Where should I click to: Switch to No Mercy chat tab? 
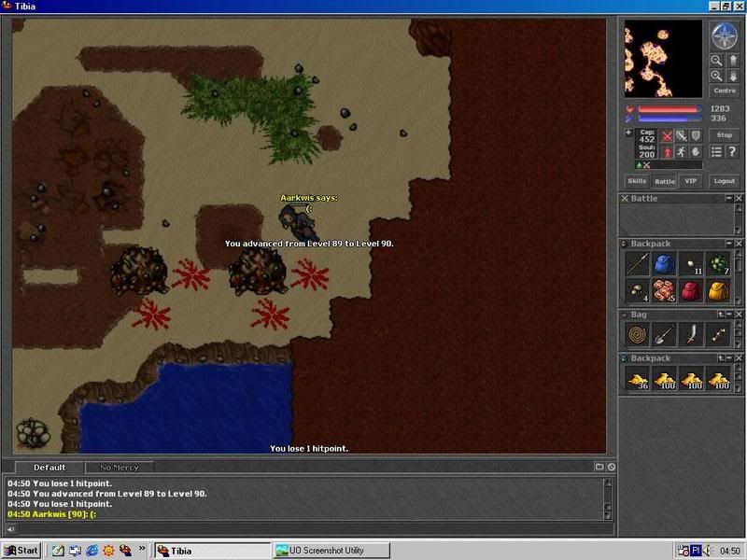[x=120, y=468]
